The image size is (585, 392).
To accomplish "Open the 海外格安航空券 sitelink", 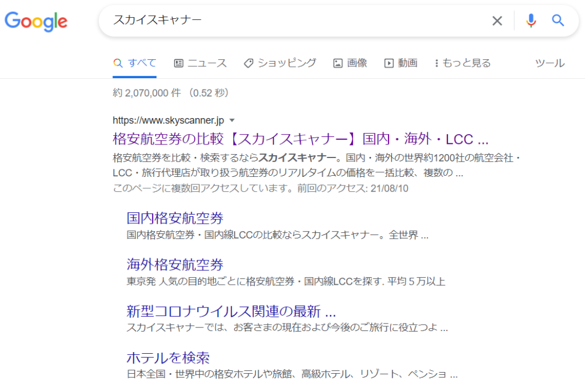I will (x=175, y=265).
